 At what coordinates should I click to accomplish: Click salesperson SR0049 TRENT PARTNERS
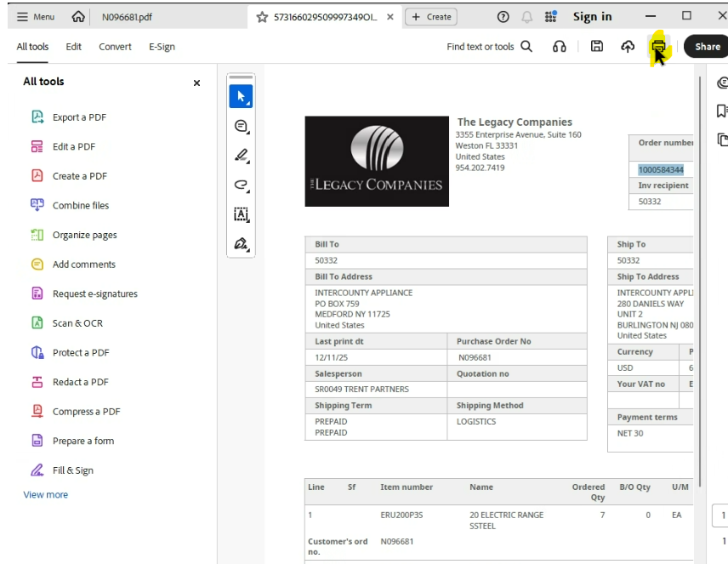361,390
